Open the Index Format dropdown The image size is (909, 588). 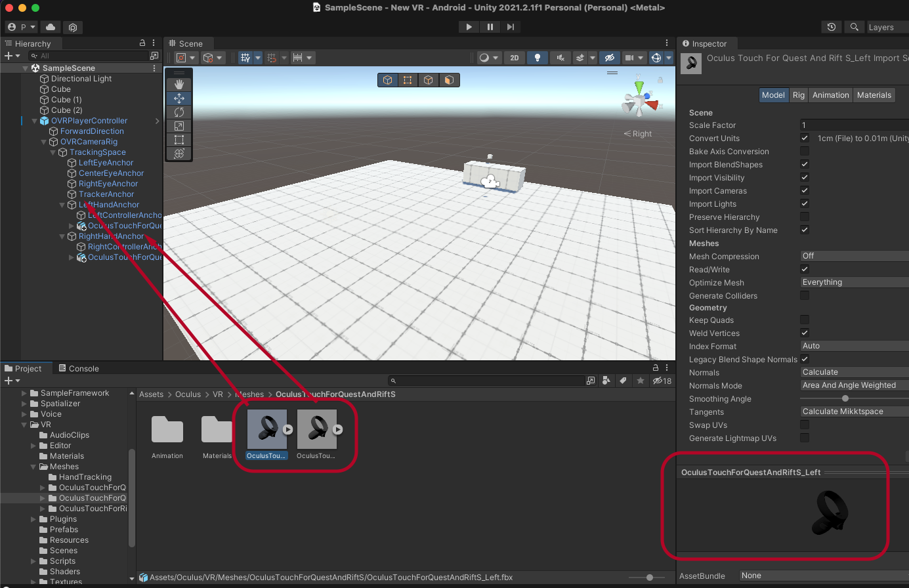pos(855,346)
